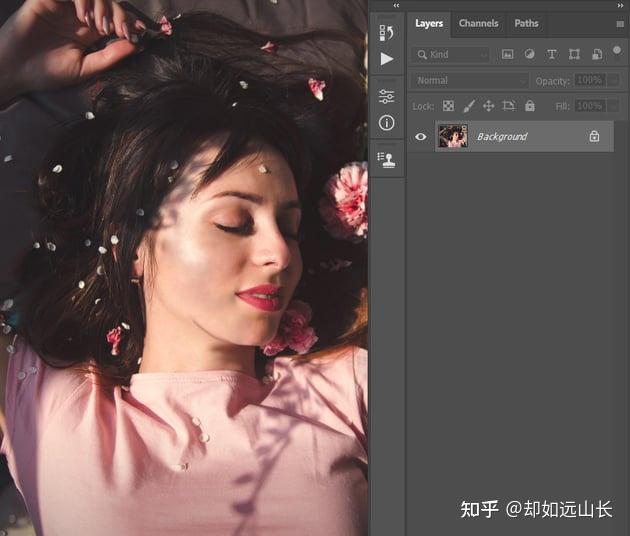The width and height of the screenshot is (630, 536).
Task: Collapse icon strip with left double arrows
Action: (396, 5)
